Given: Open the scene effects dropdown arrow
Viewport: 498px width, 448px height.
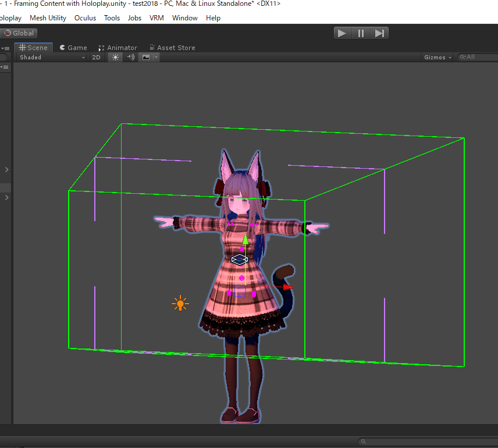Looking at the screenshot, I should [156, 57].
